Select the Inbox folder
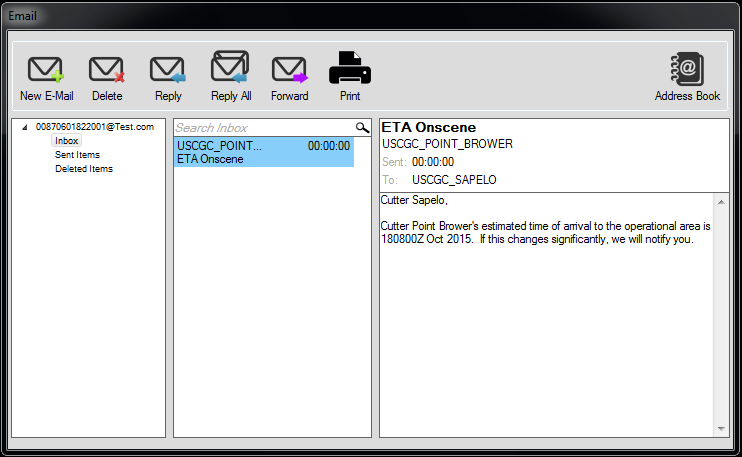 tap(67, 141)
